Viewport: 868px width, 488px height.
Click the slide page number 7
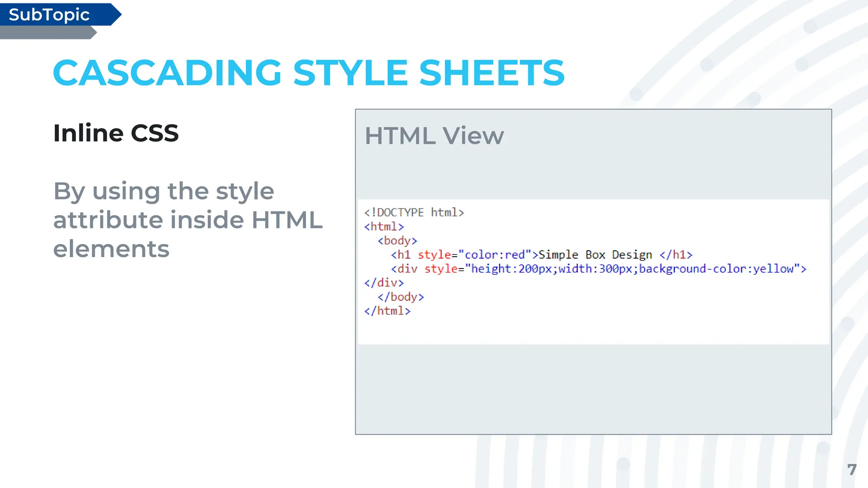coord(852,469)
